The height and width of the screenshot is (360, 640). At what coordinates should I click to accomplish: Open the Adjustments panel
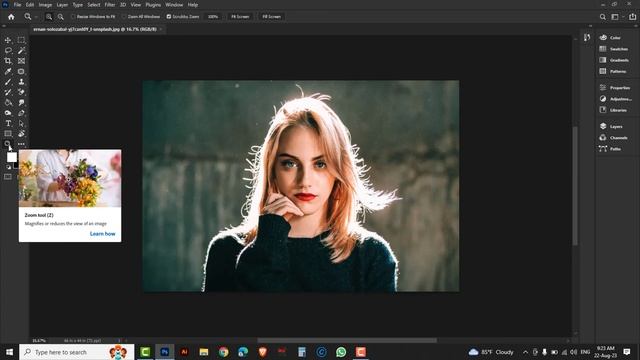click(x=616, y=99)
